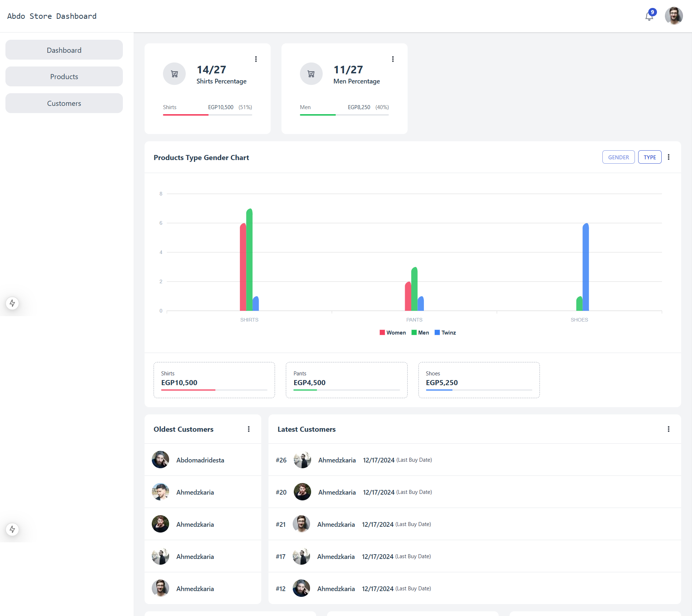Image resolution: width=692 pixels, height=616 pixels.
Task: Select Dashboard in the sidebar
Action: click(64, 50)
